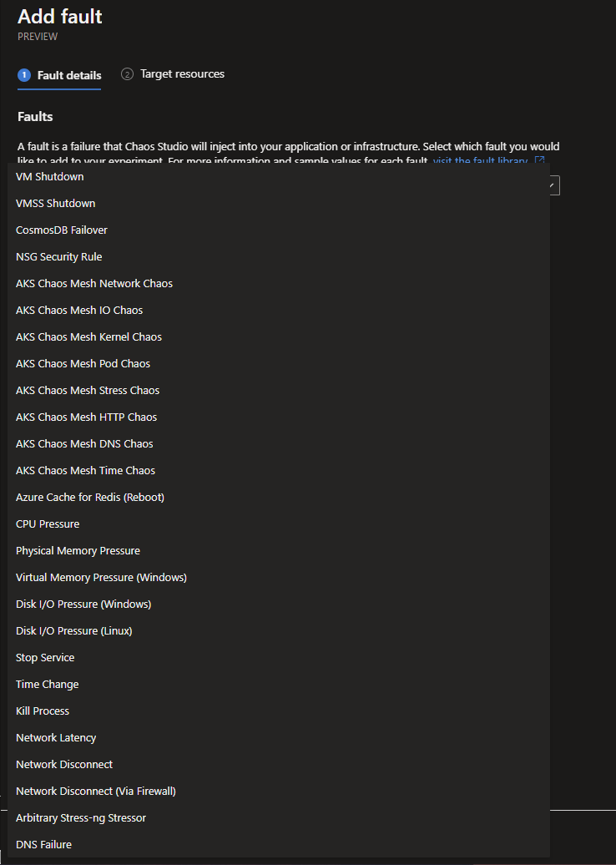Collapse the fault dropdown using its chevron
This screenshot has width=616, height=865.
coord(554,185)
